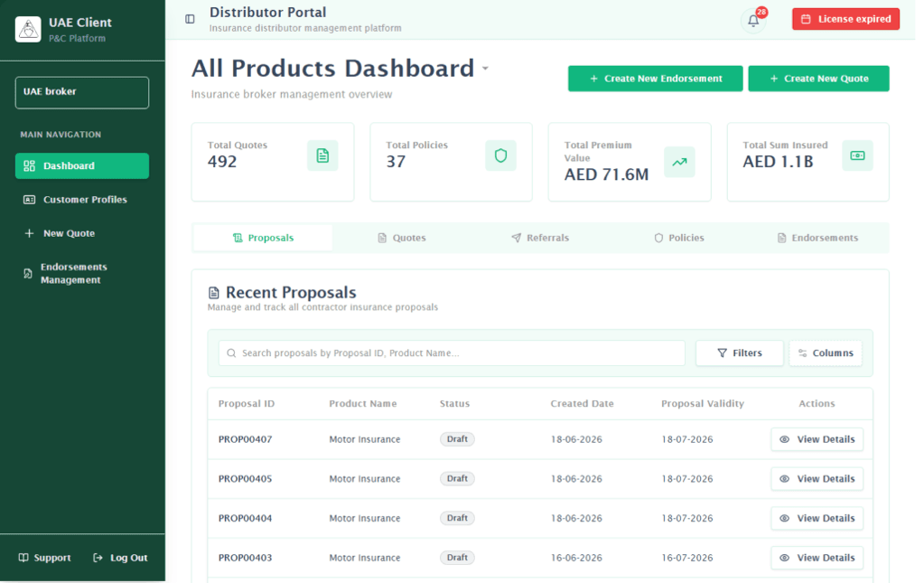This screenshot has width=924, height=583.
Task: Expand the All Products Dashboard dropdown arrow
Action: pos(485,69)
